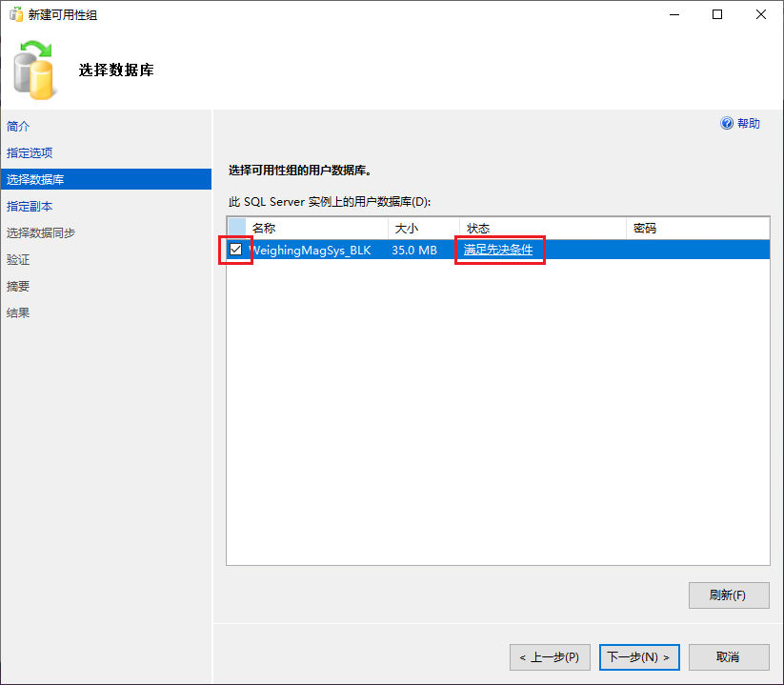Uncheck the WeighingMagSys_BLK database checkbox
This screenshot has height=685, width=784.
pos(235,249)
